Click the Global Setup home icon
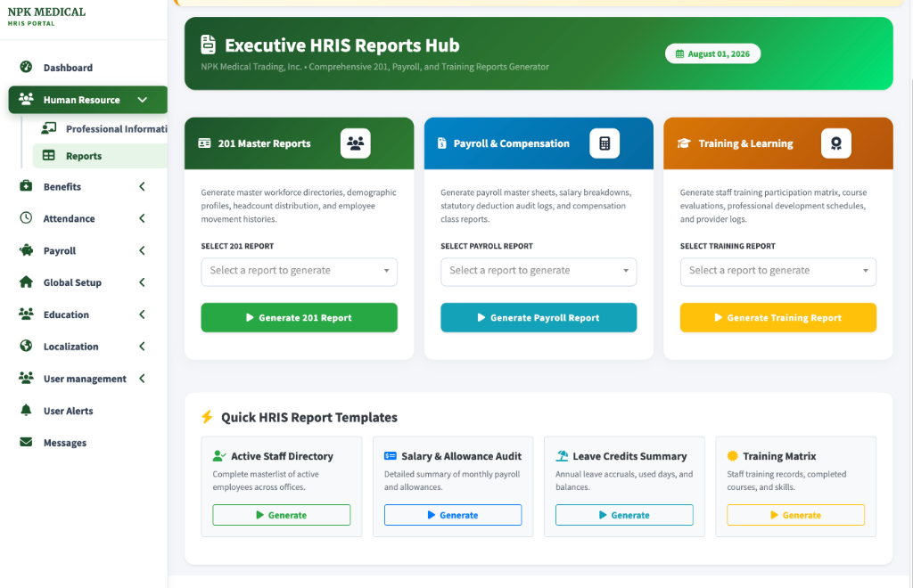Screen dimensions: 913x588 [26, 282]
